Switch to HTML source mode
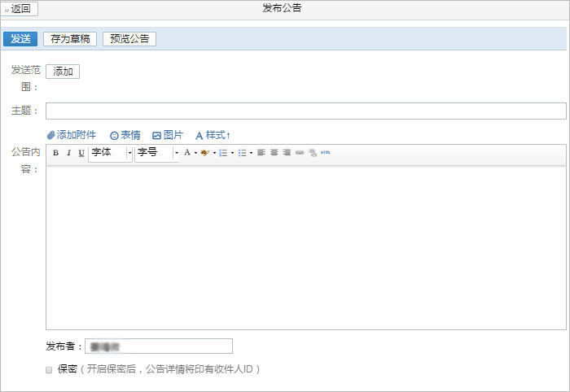The height and width of the screenshot is (392, 570). tap(325, 152)
